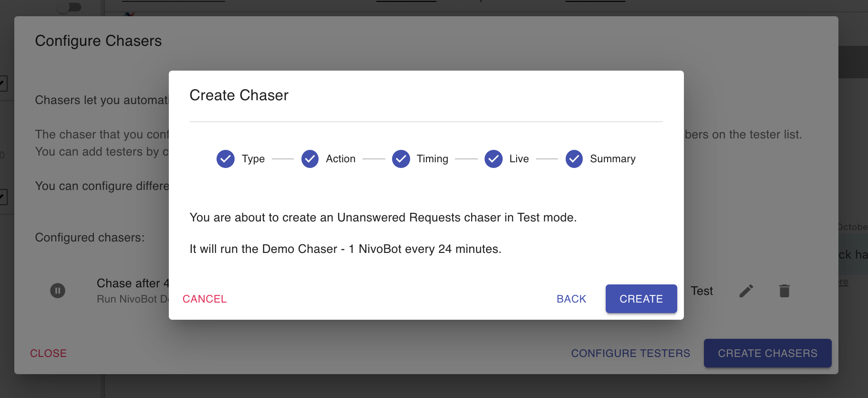Screen dimensions: 868x398
Task: Select the Action step label
Action: click(x=341, y=159)
